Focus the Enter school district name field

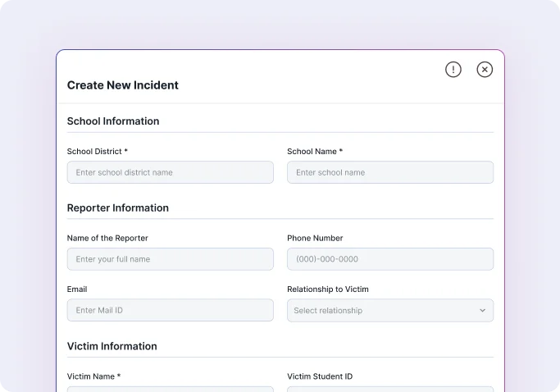tap(171, 172)
